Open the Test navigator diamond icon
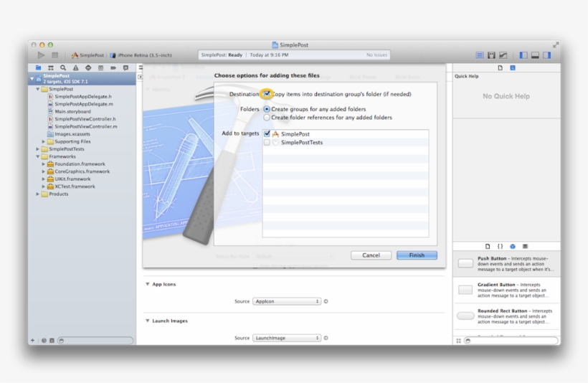588x383 pixels. 88,68
